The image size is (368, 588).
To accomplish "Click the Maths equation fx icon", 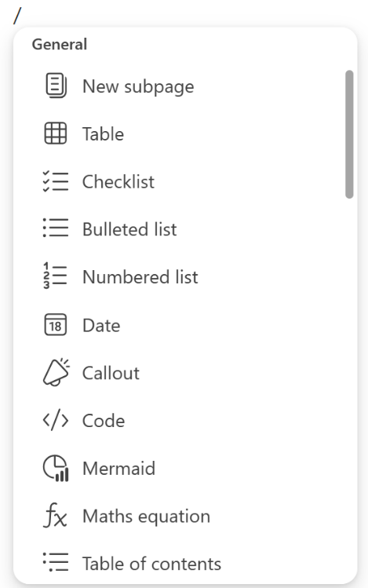I will (56, 515).
